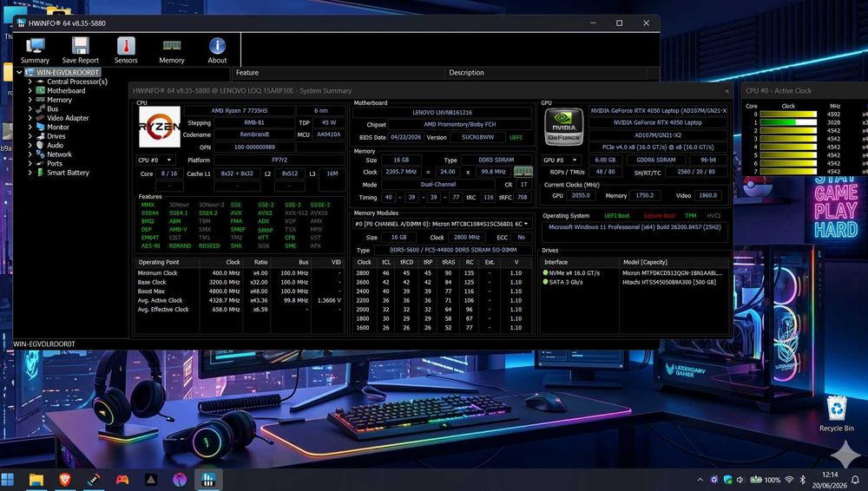The height and width of the screenshot is (491, 868).
Task: Select the NVMe x4 16.0 GT/s drive row
Action: pyautogui.click(x=635, y=273)
